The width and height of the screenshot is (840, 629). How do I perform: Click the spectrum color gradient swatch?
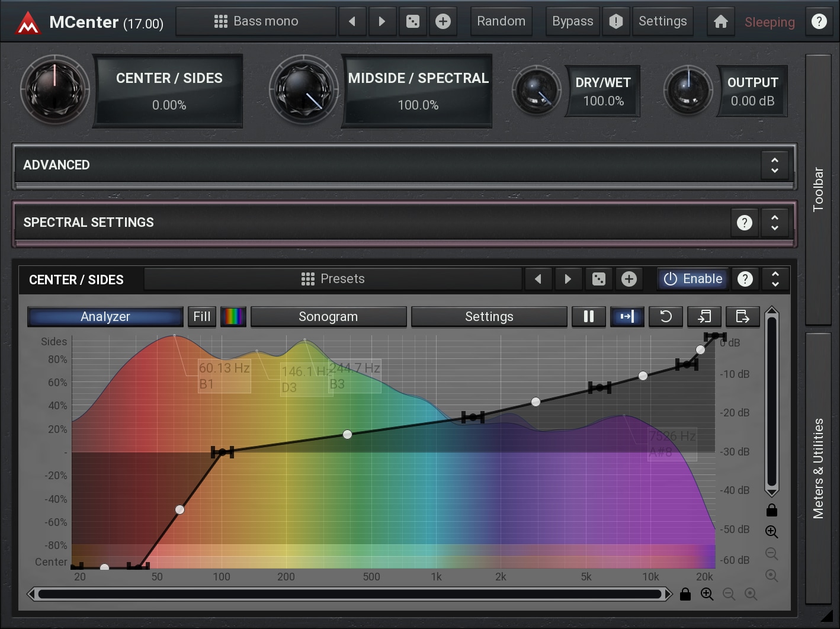tap(233, 316)
